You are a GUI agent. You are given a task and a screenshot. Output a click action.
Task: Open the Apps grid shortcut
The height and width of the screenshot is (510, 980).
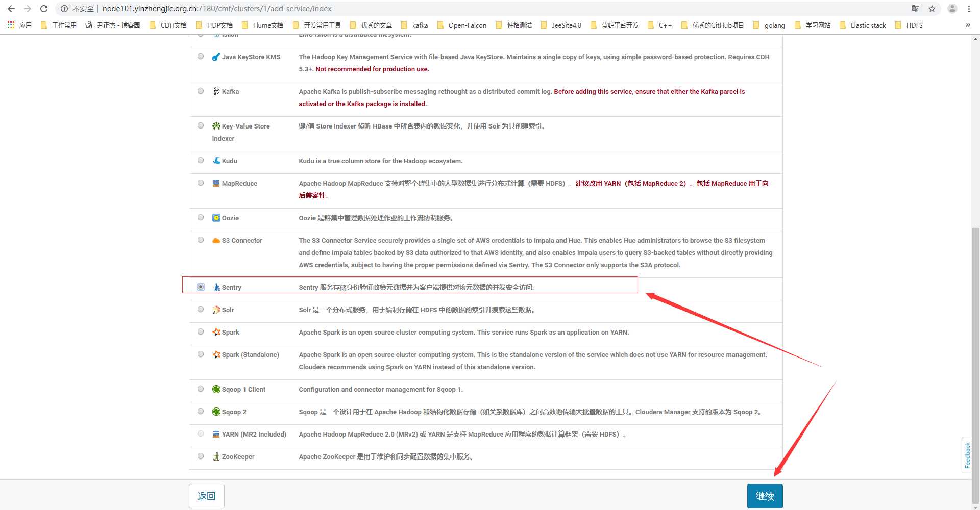11,25
